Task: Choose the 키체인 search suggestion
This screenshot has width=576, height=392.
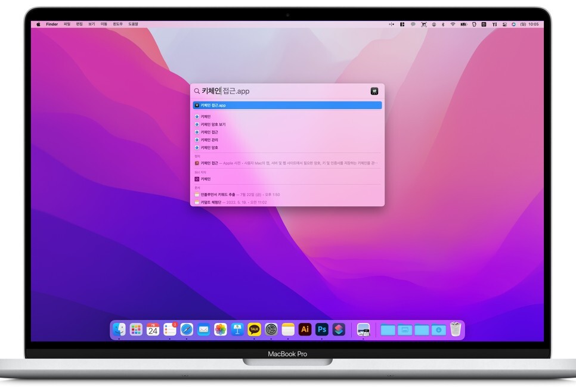Action: [x=287, y=117]
